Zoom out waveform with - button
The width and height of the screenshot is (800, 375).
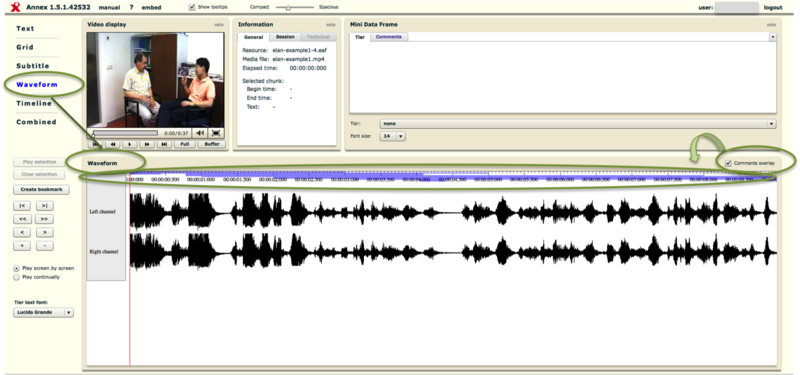45,246
